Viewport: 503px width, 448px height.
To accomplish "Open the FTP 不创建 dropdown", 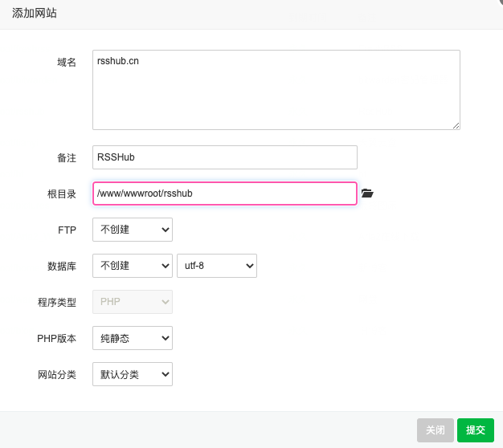I will click(x=132, y=230).
